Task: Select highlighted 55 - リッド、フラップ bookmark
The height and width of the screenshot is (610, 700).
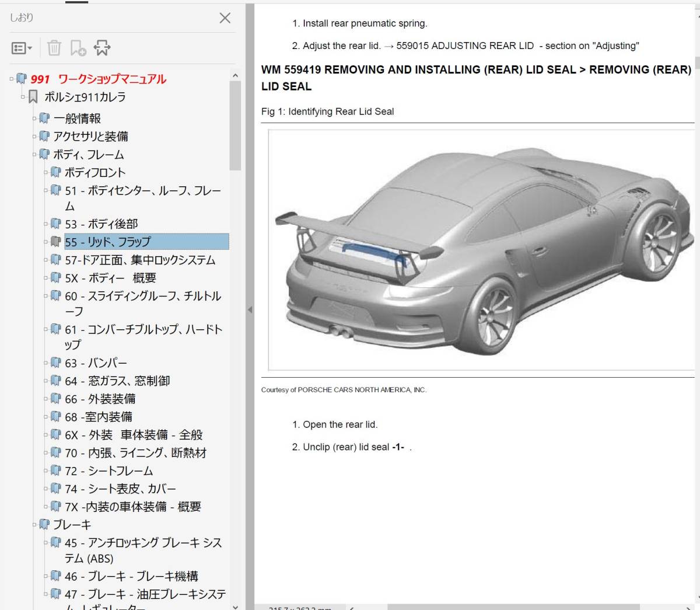Action: click(x=146, y=242)
